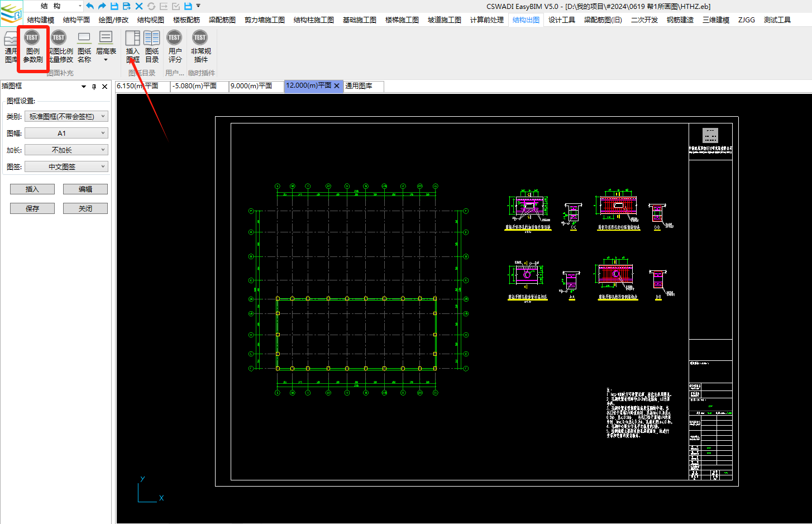Click the 插入图框 tool
Viewport: 812px width, 524px height.
click(x=133, y=47)
